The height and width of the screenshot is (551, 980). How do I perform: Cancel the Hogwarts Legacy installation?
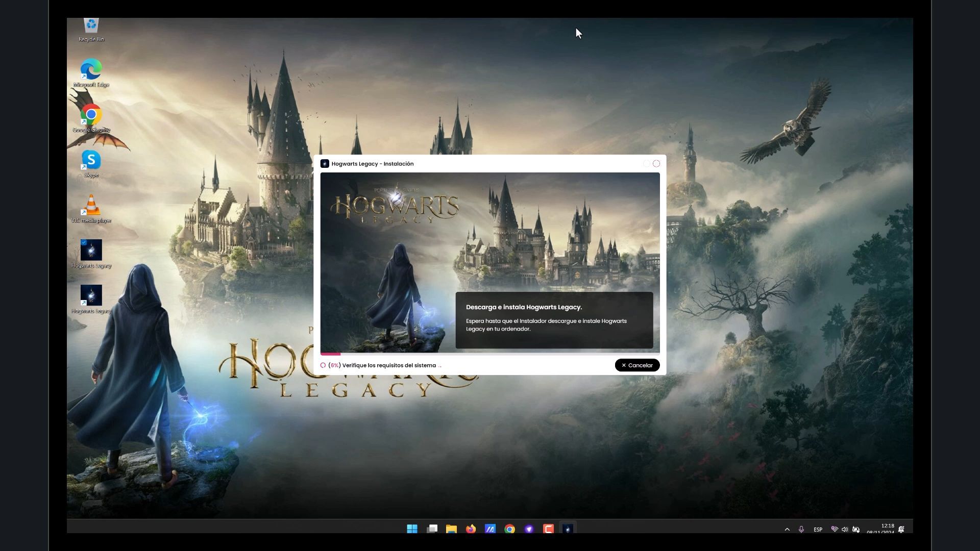[x=637, y=365]
